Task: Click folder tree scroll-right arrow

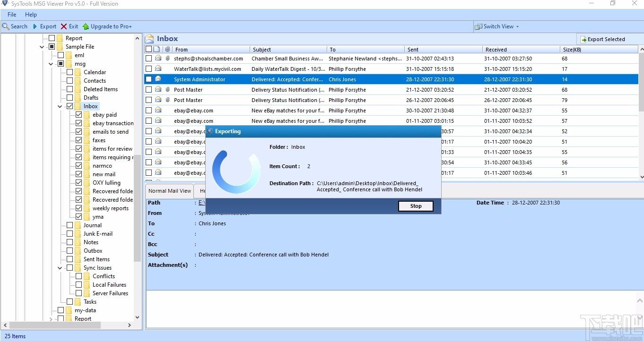Action: point(130,325)
